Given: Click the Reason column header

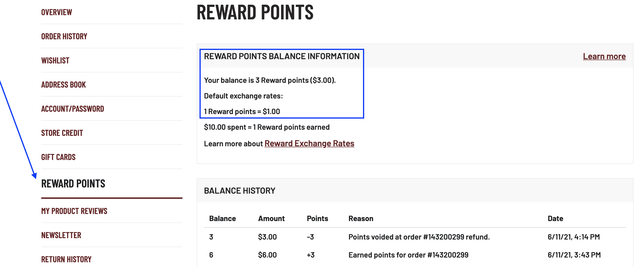Looking at the screenshot, I should 360,218.
